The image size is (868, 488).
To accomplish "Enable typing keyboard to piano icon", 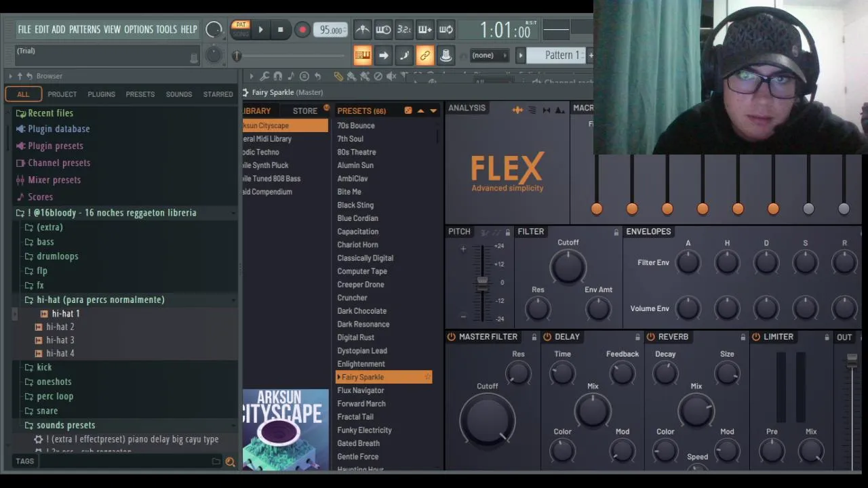I will pos(362,56).
